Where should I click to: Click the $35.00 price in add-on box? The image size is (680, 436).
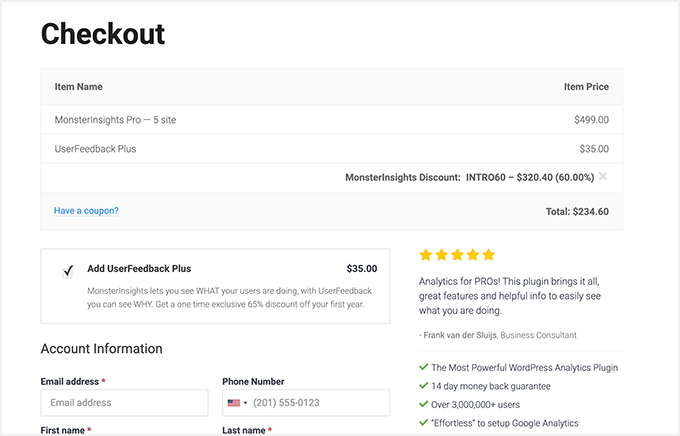[362, 269]
